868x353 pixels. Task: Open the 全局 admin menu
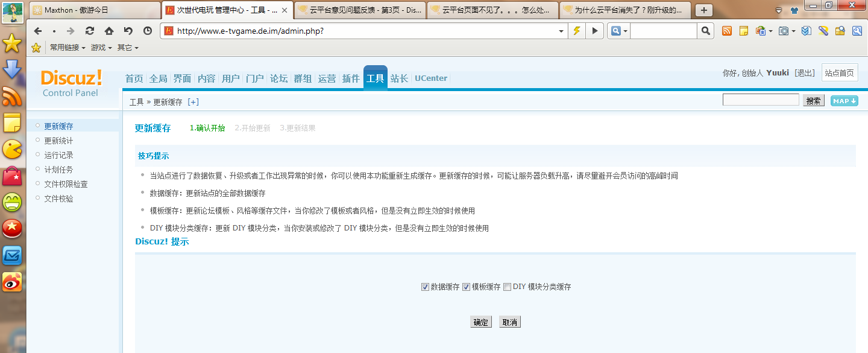coord(158,78)
